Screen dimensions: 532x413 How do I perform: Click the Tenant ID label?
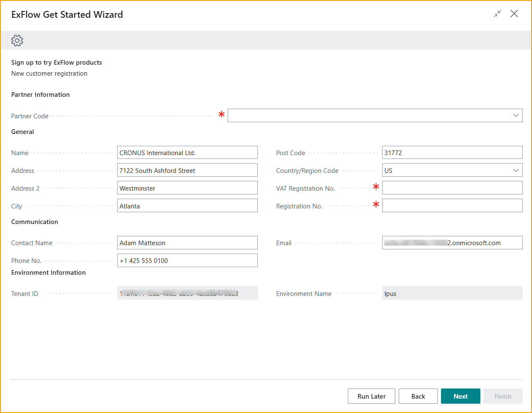[x=25, y=294]
